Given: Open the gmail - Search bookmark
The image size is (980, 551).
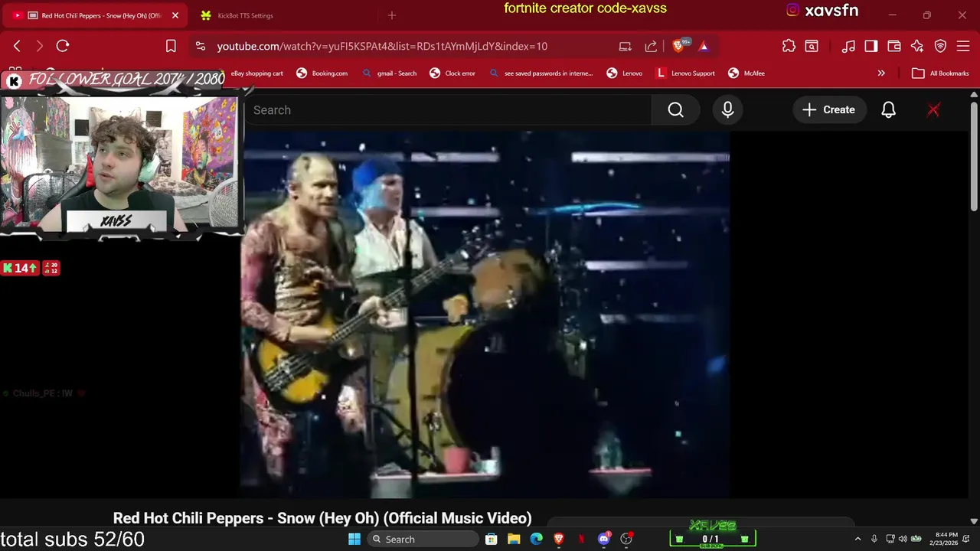Looking at the screenshot, I should click(389, 73).
